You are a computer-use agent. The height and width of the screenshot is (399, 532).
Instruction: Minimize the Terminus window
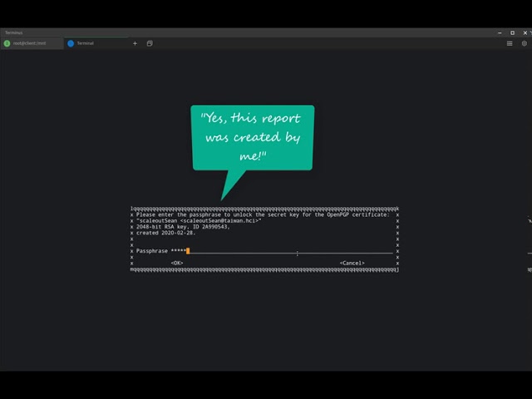(500, 33)
